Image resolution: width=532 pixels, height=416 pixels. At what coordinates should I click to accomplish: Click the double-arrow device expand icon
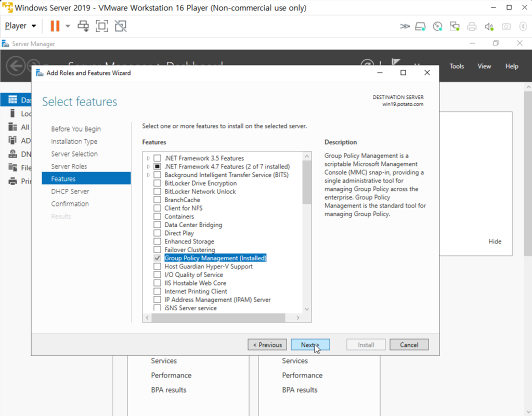tap(405, 26)
